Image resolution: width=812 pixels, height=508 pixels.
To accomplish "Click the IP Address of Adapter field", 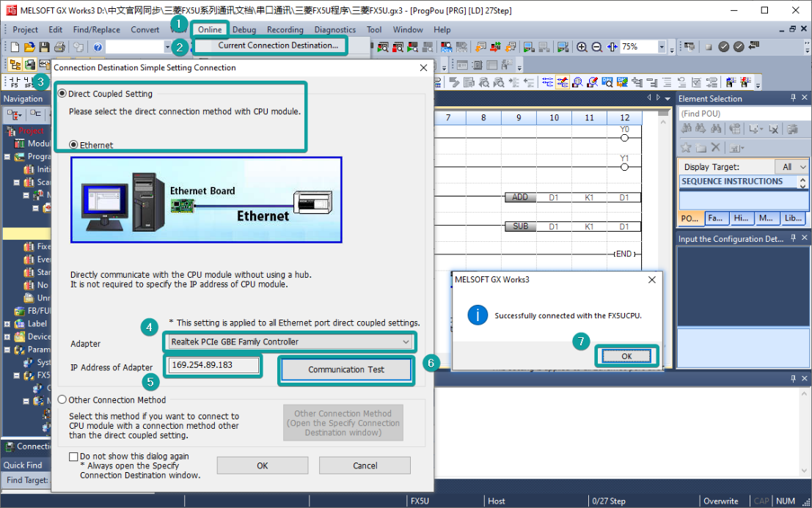I will tap(213, 366).
